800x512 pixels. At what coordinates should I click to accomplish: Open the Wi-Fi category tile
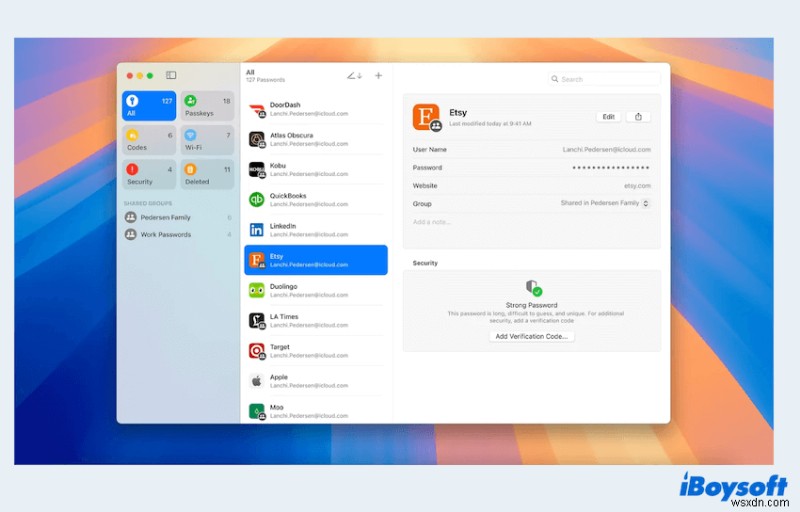click(x=207, y=140)
